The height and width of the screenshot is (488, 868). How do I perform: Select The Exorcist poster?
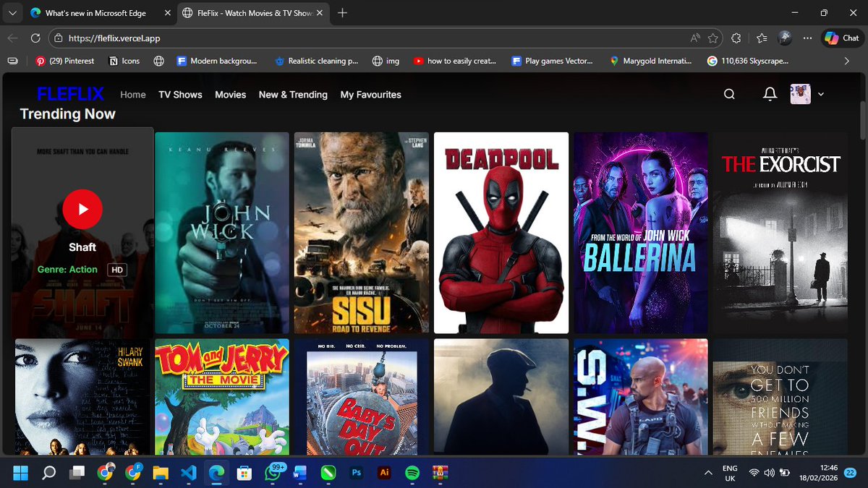pos(780,233)
